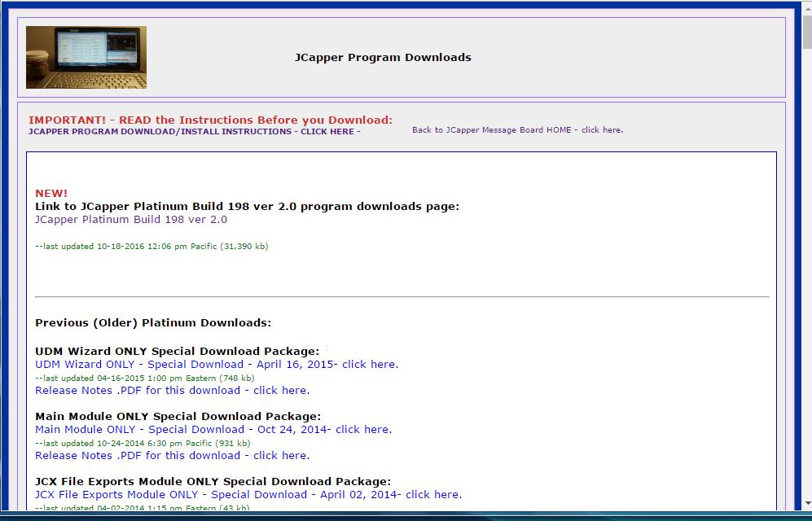Click the scroll down arrow of page scrollbar
This screenshot has height=521, width=812.
pos(807,503)
